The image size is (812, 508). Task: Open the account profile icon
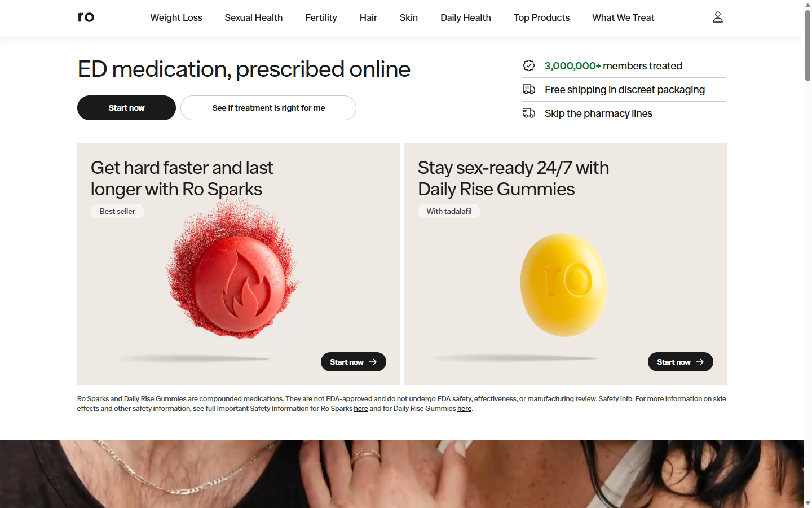pyautogui.click(x=717, y=17)
